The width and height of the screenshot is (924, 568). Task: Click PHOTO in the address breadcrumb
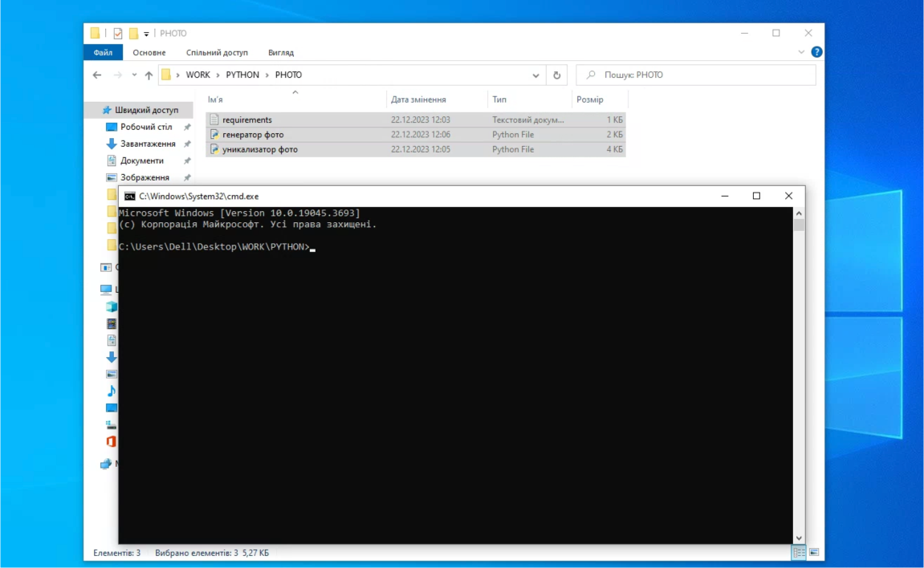[288, 75]
